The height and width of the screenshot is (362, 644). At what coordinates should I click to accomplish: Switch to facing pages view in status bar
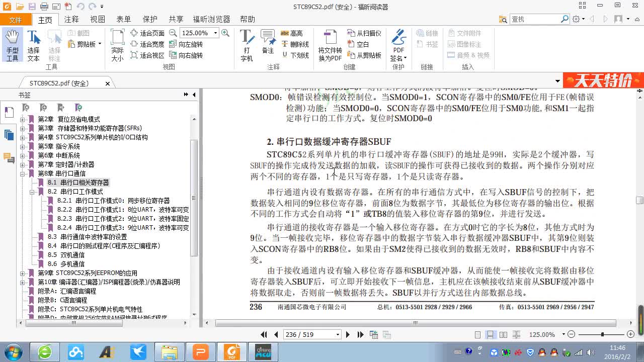[503, 334]
